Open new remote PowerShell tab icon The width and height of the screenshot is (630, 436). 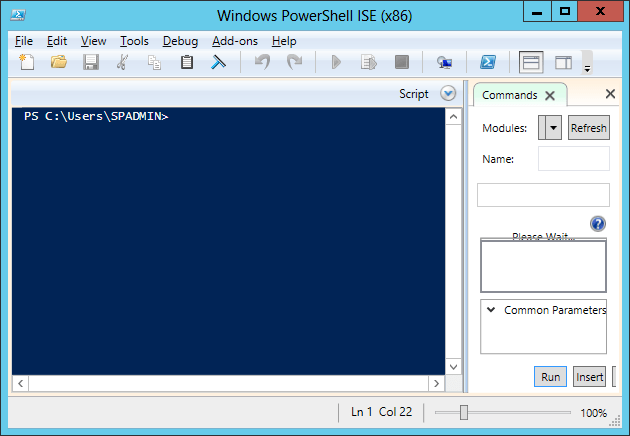point(444,62)
